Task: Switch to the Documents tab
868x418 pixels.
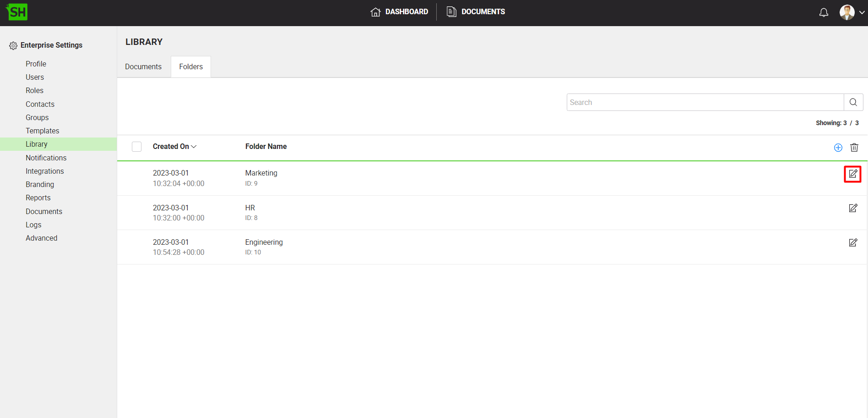Action: 143,67
